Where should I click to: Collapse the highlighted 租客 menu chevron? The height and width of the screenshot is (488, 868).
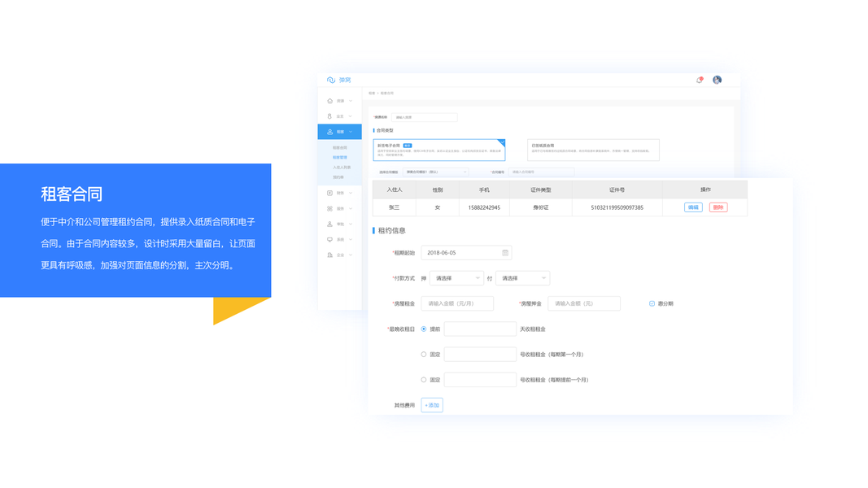click(351, 132)
